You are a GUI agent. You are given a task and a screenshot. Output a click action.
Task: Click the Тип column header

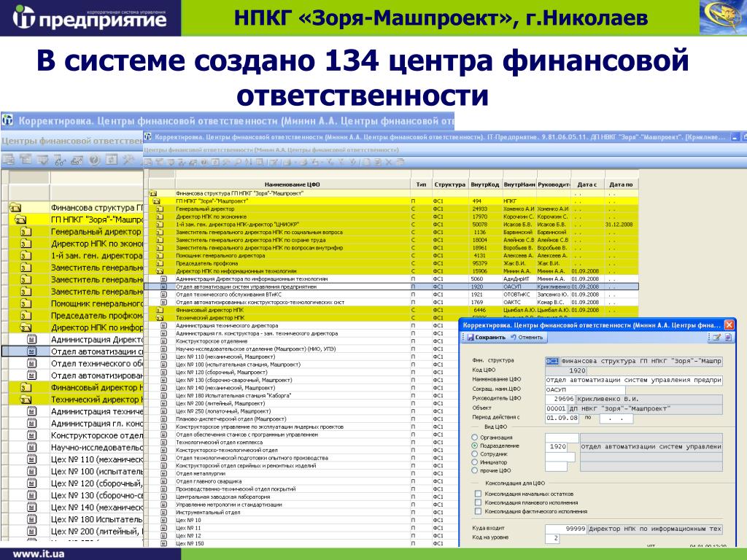pos(421,184)
